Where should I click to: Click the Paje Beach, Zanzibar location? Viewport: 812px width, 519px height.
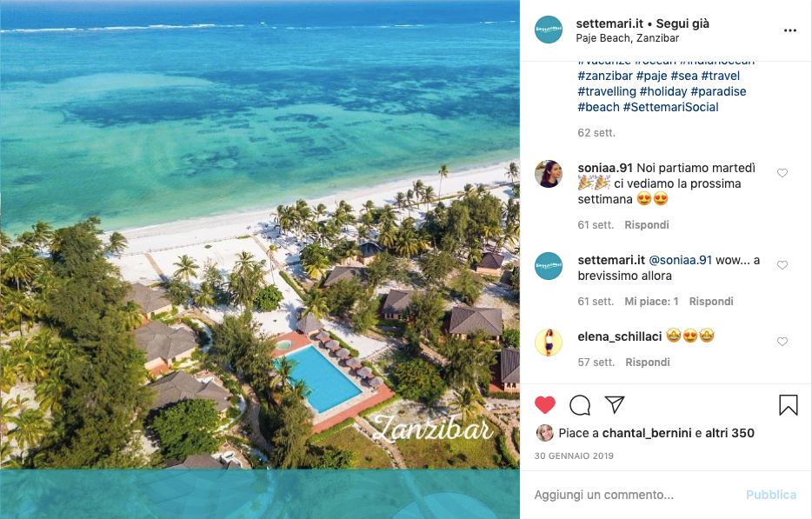627,38
